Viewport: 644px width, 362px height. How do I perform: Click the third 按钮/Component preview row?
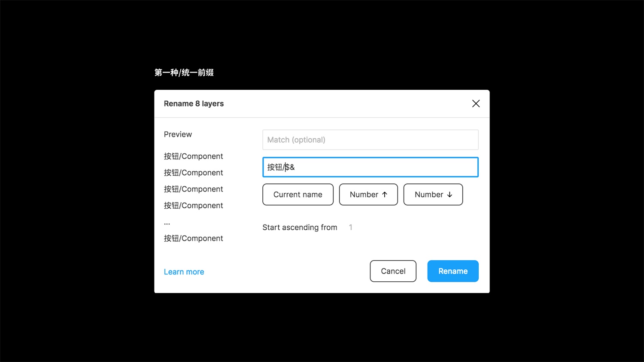coord(193,189)
